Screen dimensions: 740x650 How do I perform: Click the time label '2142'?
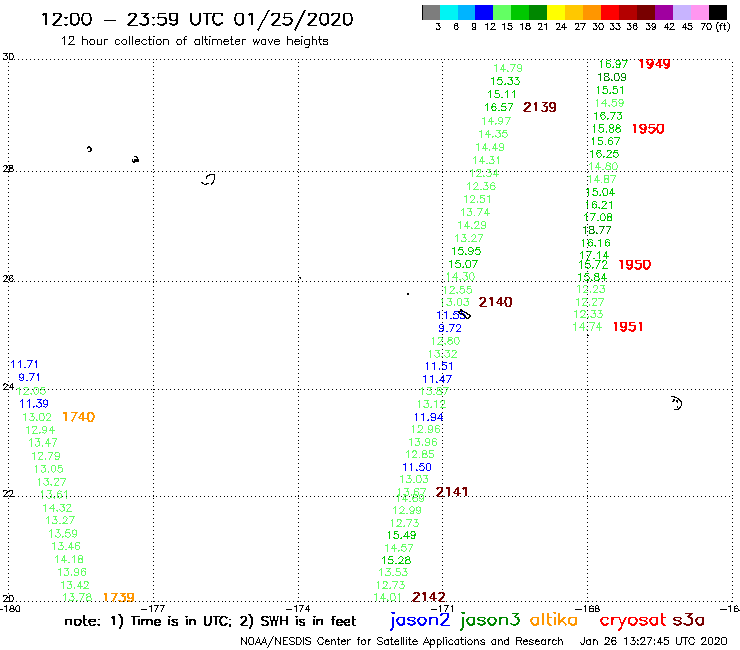pos(429,597)
